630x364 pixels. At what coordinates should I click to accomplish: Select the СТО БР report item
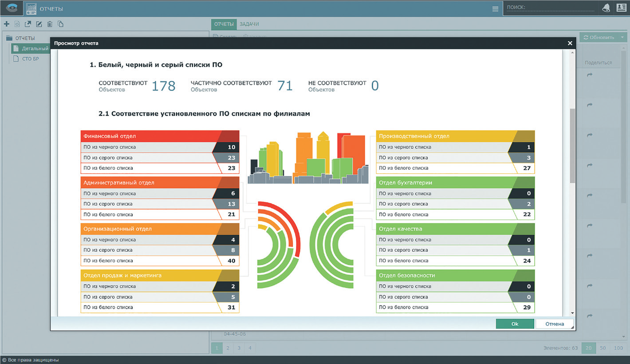tap(30, 59)
